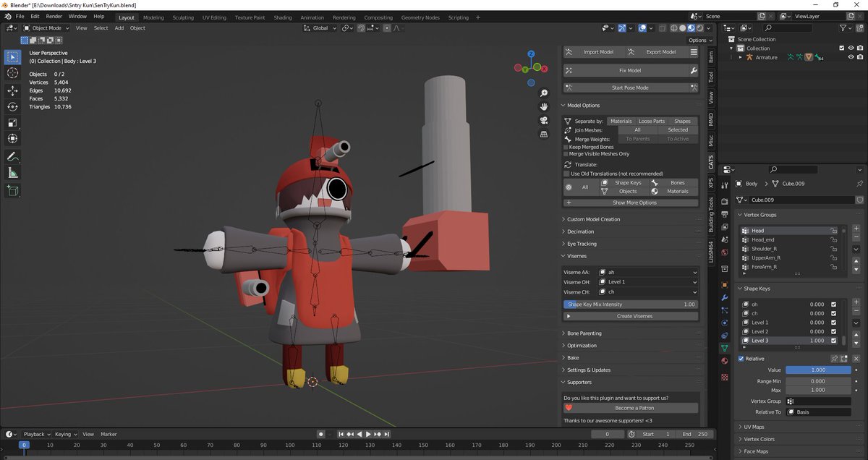The image size is (868, 460).
Task: Click the Show More Options button
Action: point(631,203)
